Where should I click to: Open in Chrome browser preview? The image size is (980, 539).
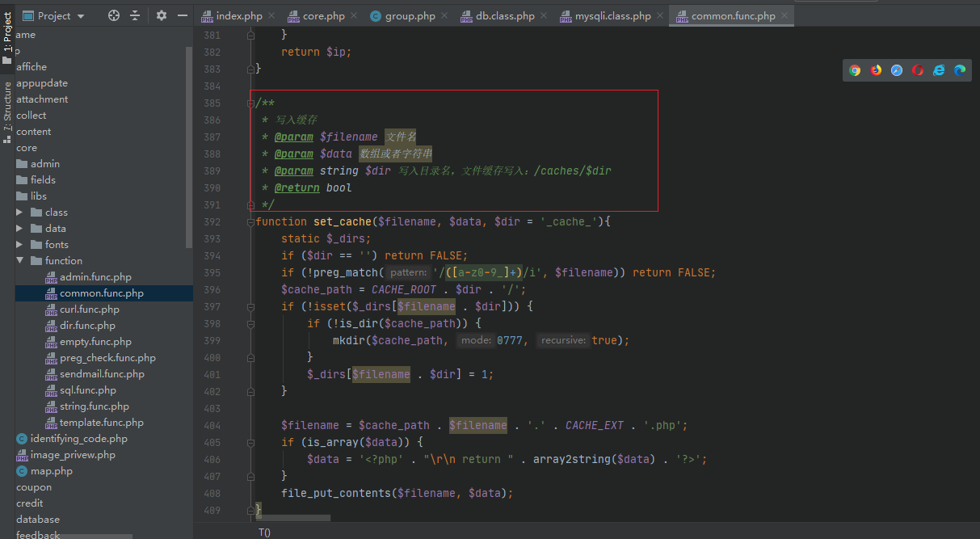(855, 70)
